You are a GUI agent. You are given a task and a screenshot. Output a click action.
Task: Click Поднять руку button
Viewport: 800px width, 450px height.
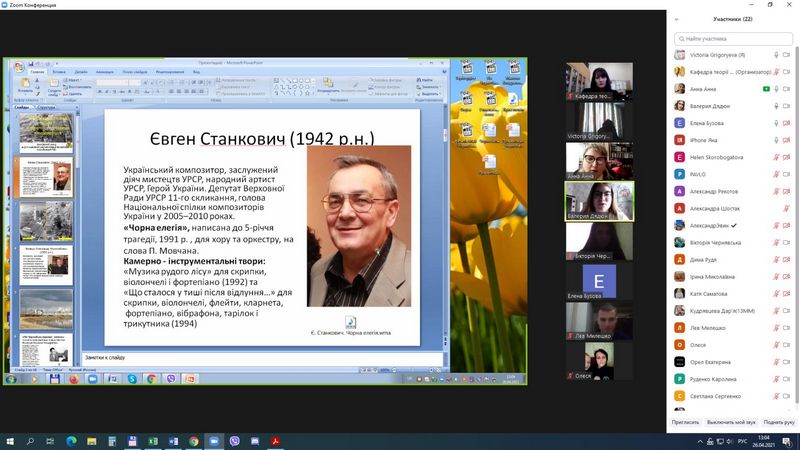click(x=779, y=422)
